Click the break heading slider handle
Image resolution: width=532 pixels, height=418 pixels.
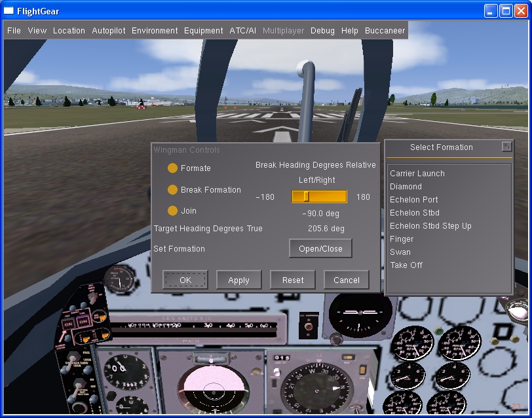pyautogui.click(x=306, y=197)
